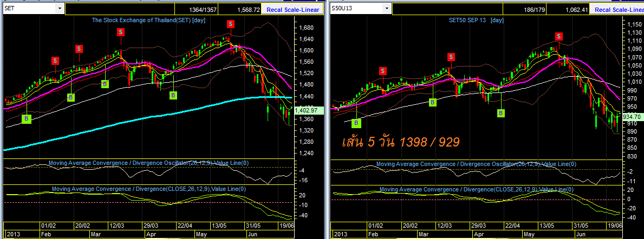
Task: Click the earliest B buy marker on the S50U13 chart
Action: [x=356, y=122]
